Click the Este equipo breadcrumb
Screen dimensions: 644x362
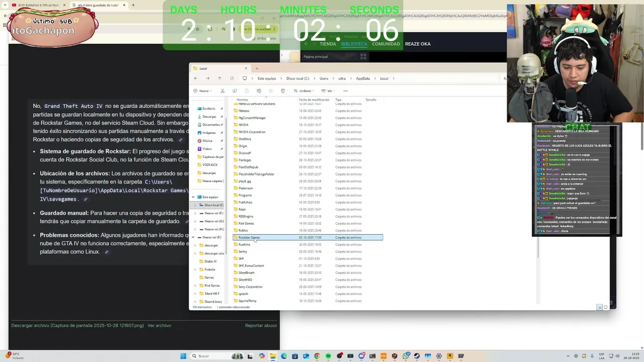pyautogui.click(x=267, y=78)
